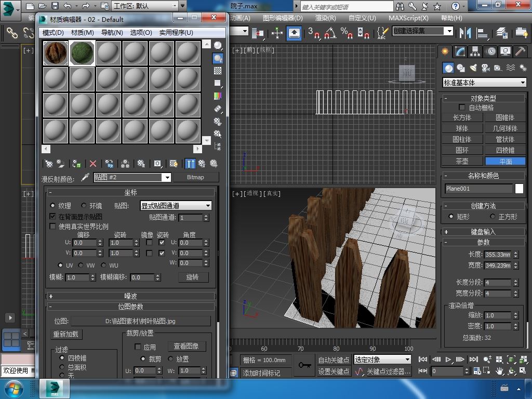This screenshot has height=399, width=532.
Task: Click the make preview icon
Action: click(218, 109)
